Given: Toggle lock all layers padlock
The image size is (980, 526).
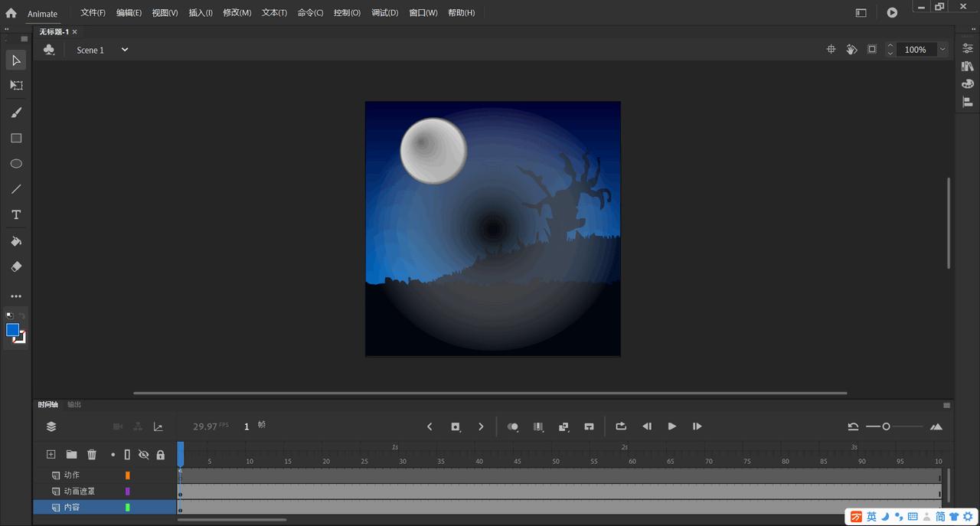Looking at the screenshot, I should (x=160, y=455).
